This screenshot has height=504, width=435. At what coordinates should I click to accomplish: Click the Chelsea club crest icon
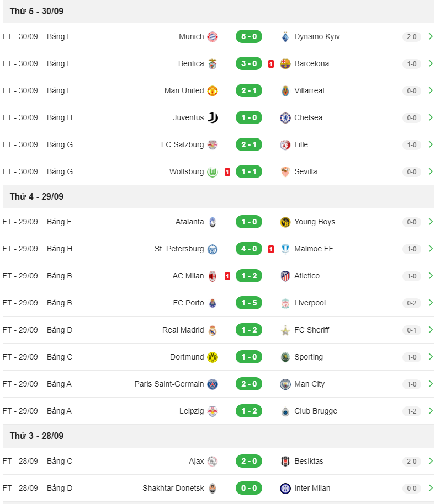[x=285, y=117]
